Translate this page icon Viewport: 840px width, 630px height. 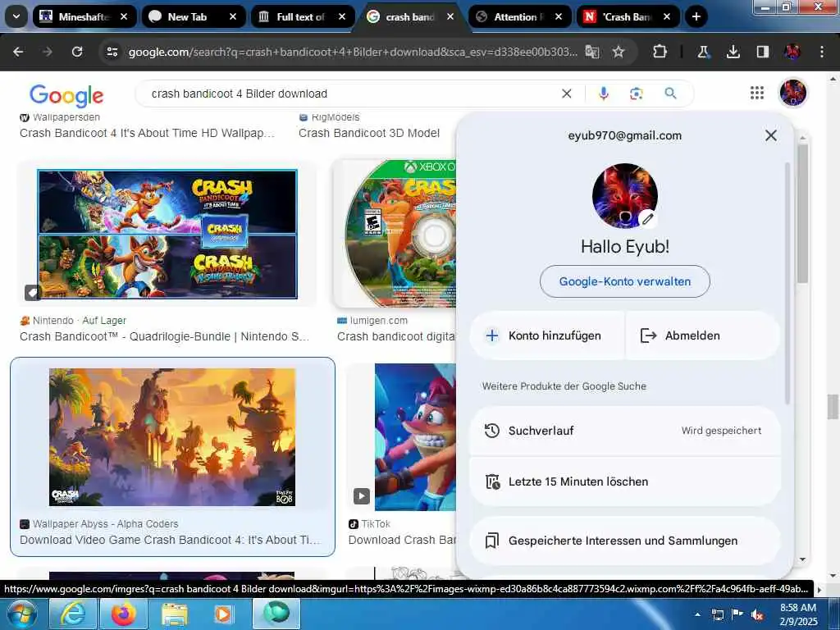pos(592,52)
